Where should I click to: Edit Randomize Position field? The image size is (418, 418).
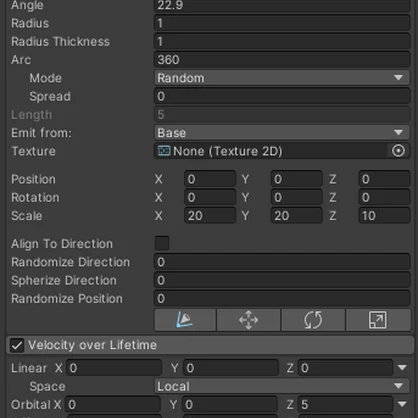tap(282, 299)
